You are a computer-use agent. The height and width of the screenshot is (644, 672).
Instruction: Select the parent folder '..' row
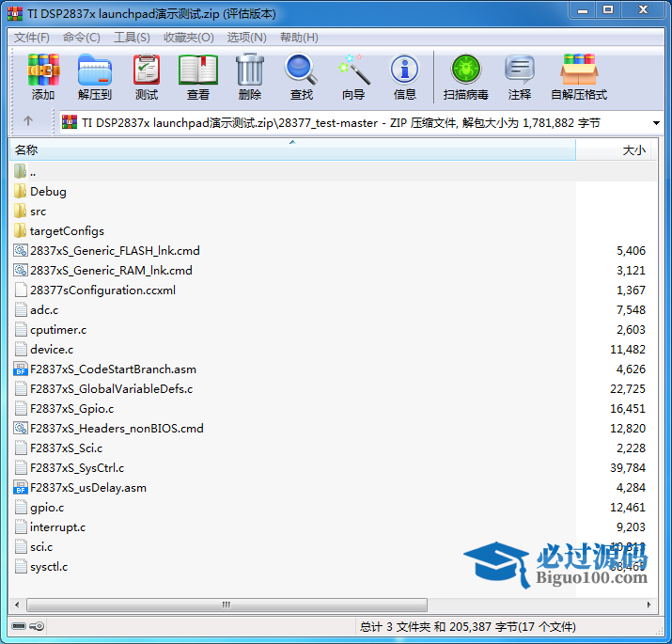(x=333, y=172)
